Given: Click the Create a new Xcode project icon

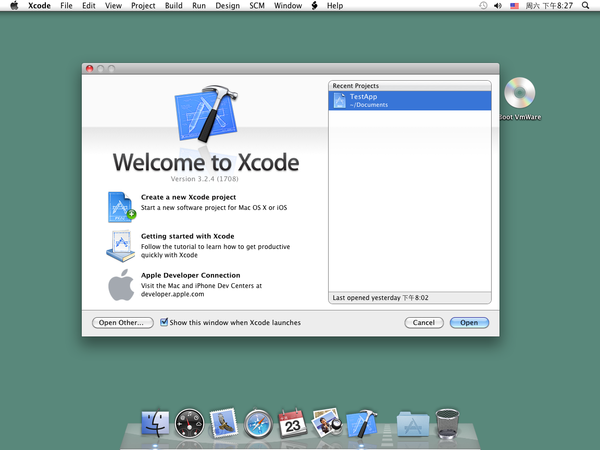Looking at the screenshot, I should [x=122, y=207].
